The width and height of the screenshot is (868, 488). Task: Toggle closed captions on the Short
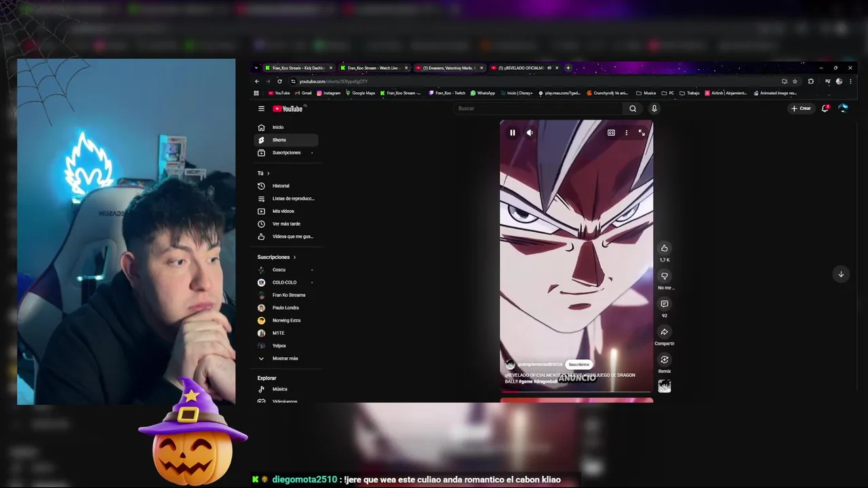(x=611, y=133)
